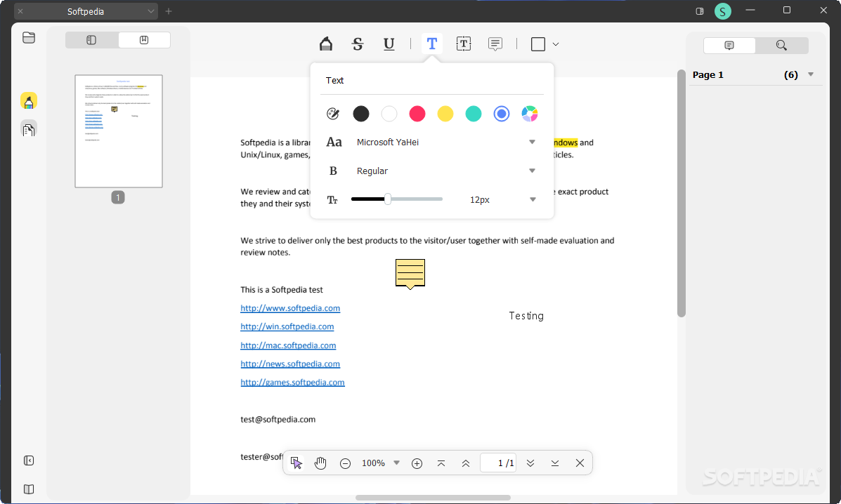Image resolution: width=841 pixels, height=504 pixels.
Task: Click the S user avatar
Action: pyautogui.click(x=722, y=11)
